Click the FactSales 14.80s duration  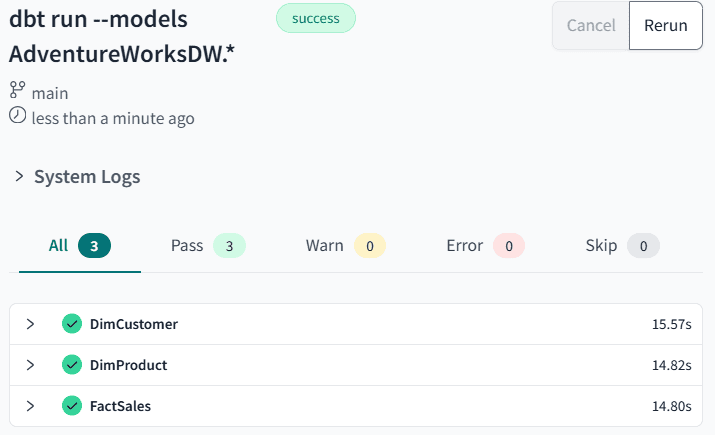[672, 406]
